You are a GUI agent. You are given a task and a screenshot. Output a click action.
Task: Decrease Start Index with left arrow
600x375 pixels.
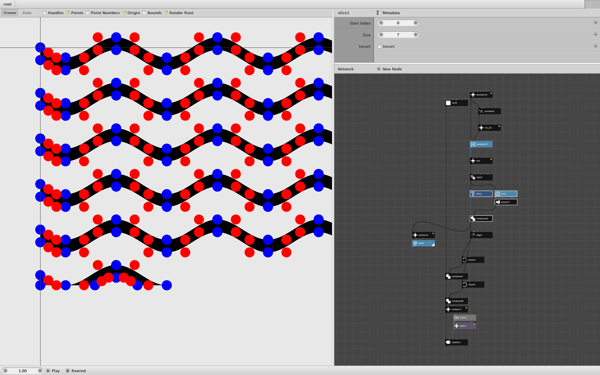tap(381, 23)
